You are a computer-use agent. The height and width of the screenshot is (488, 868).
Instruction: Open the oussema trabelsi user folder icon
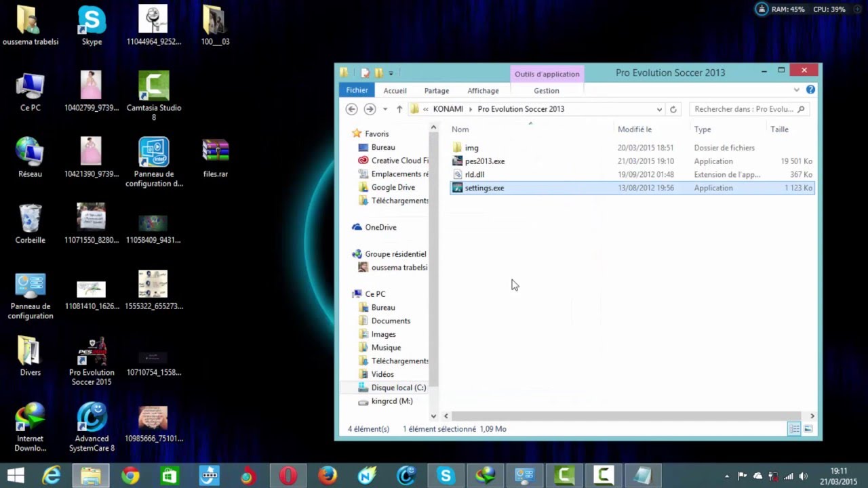tap(31, 26)
